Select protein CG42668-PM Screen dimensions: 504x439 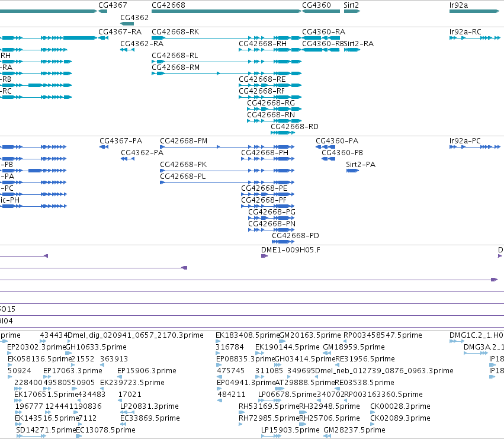(x=227, y=147)
